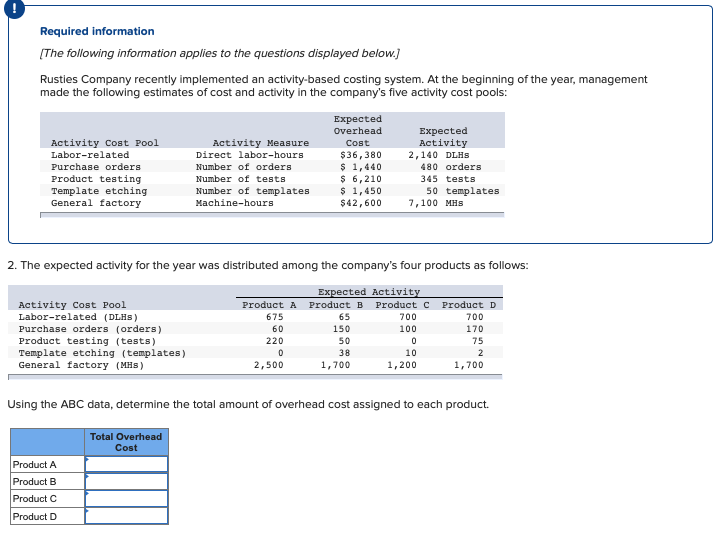
Task: Select 10 templates for Product C
Action: [x=411, y=353]
